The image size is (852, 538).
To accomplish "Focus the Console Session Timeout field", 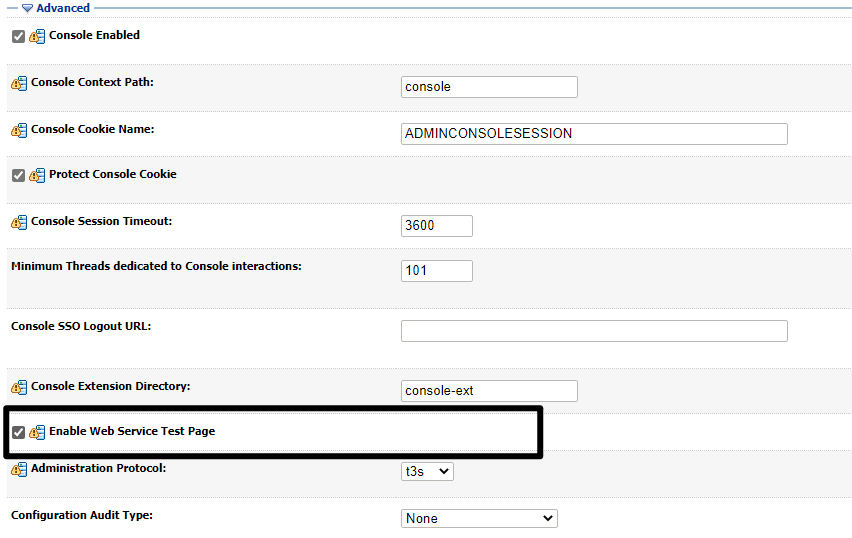I will [436, 226].
